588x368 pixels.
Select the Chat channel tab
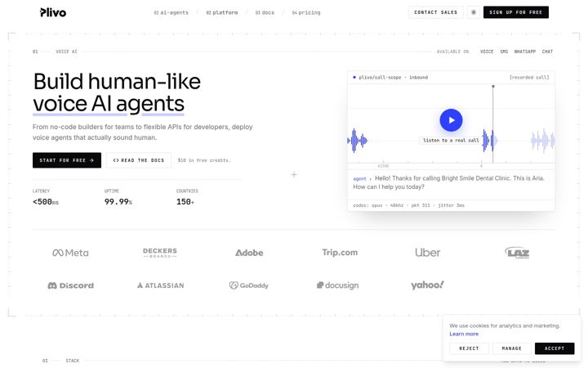pos(547,52)
